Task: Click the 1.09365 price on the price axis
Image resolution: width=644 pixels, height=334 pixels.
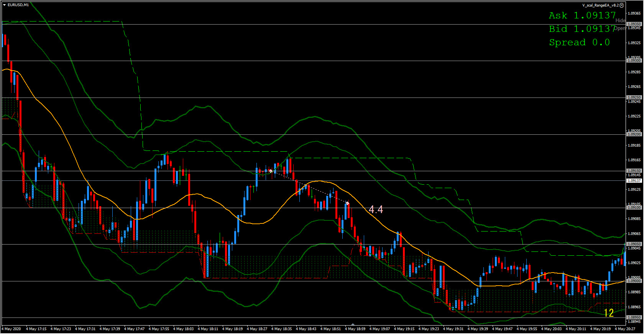Action: (634, 13)
